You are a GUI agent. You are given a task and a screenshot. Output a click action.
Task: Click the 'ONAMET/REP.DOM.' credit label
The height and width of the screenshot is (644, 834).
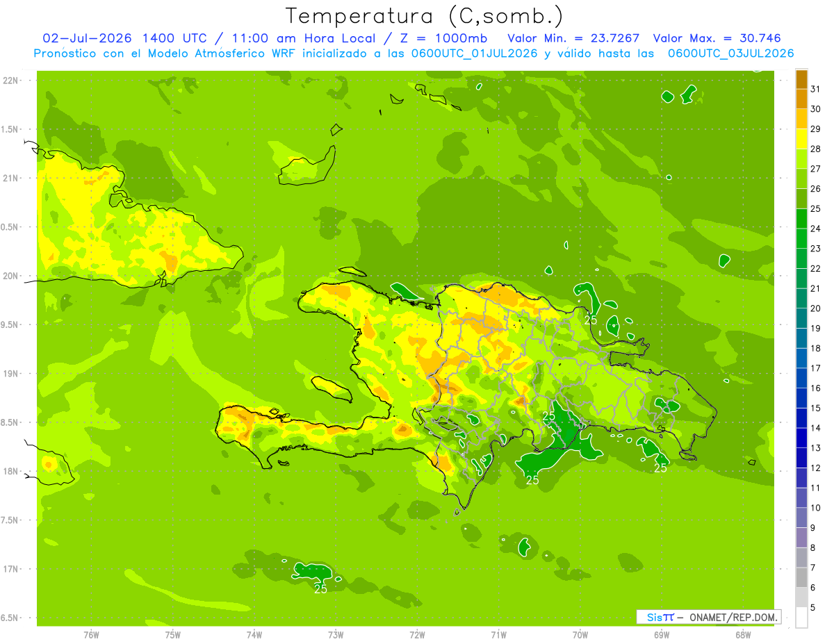tap(732, 617)
